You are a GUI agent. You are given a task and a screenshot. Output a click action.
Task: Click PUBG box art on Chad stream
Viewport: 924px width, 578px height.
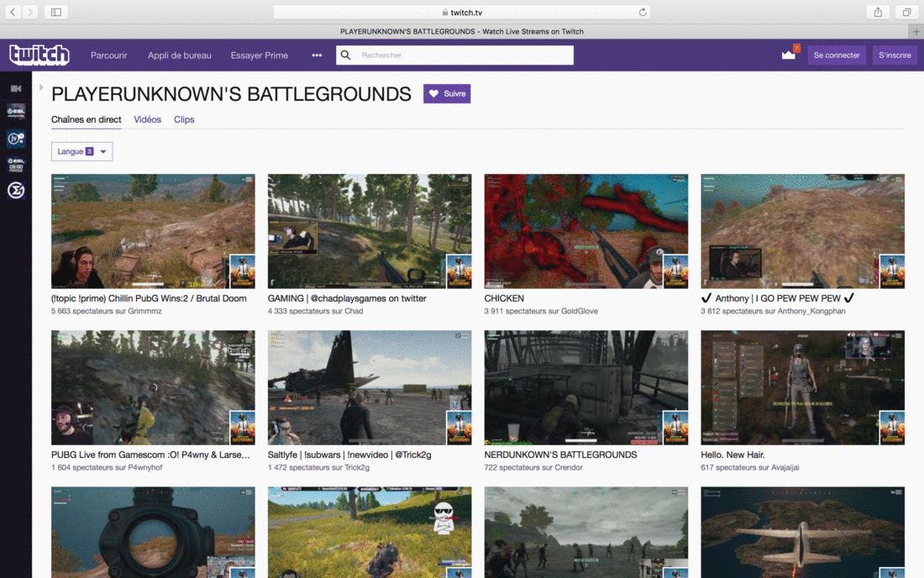459,271
